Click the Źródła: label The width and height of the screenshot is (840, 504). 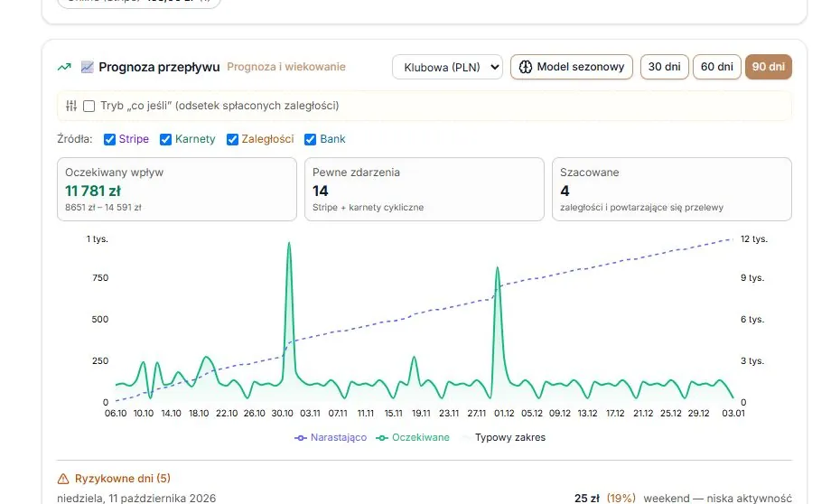pyautogui.click(x=75, y=139)
